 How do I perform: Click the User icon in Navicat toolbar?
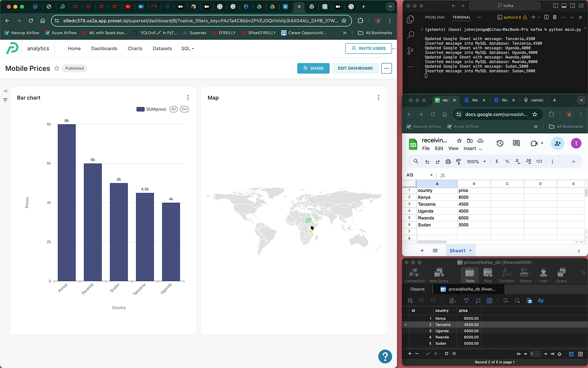543,273
